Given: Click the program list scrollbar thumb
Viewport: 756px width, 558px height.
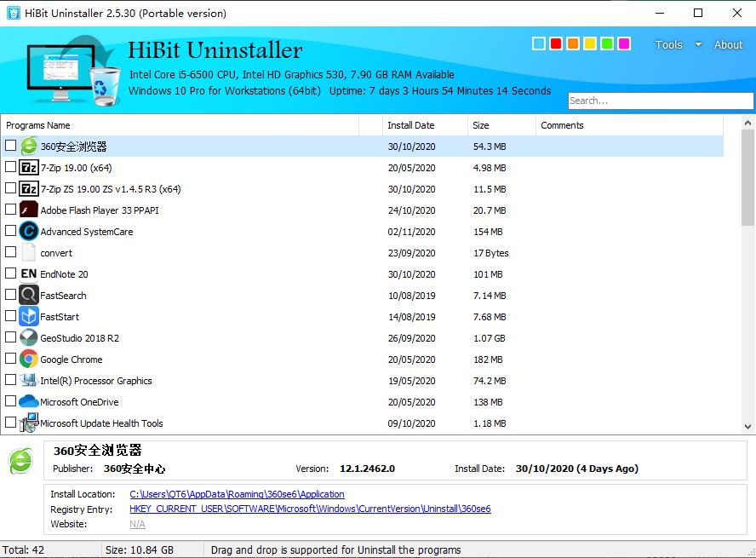Looking at the screenshot, I should 747,176.
